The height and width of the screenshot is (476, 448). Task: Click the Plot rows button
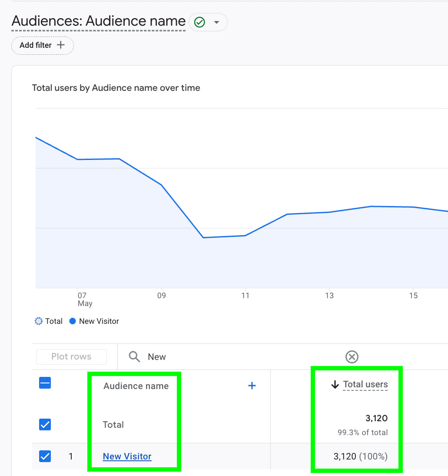71,357
